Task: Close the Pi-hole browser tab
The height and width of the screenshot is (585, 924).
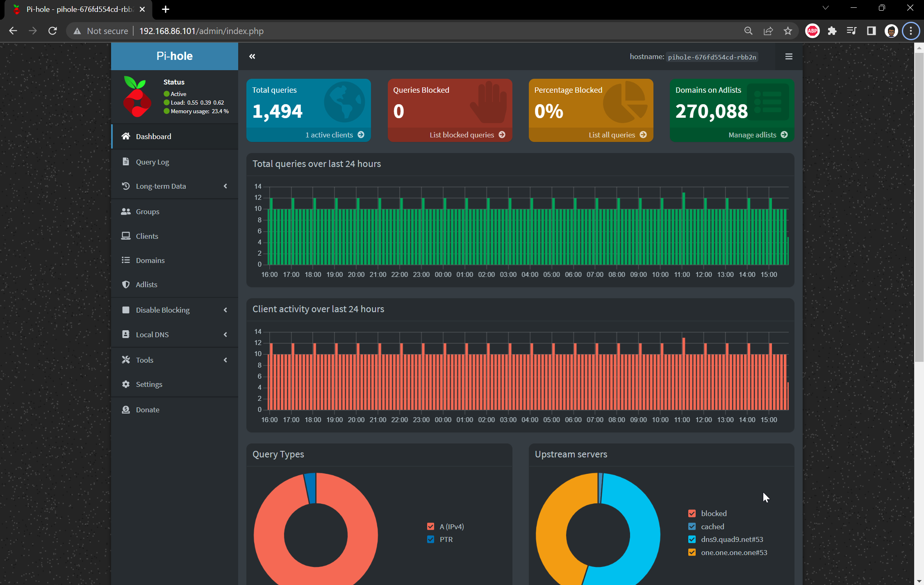Action: coord(142,9)
